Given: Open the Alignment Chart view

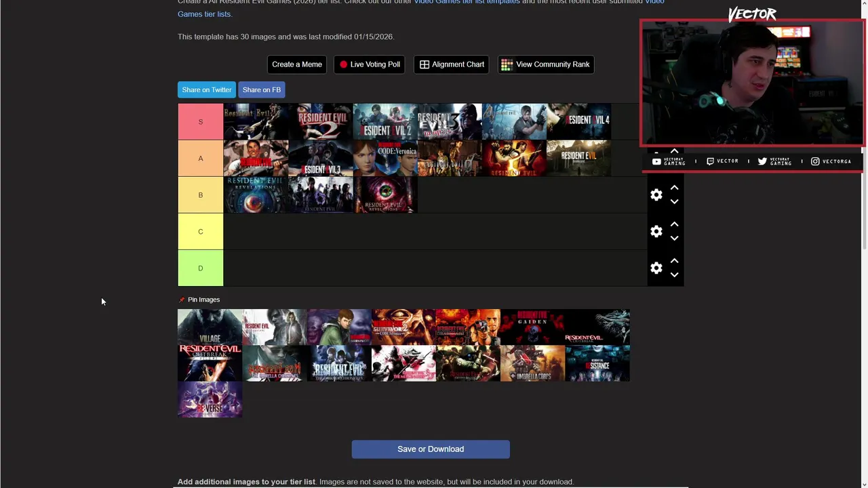Looking at the screenshot, I should click(x=452, y=64).
